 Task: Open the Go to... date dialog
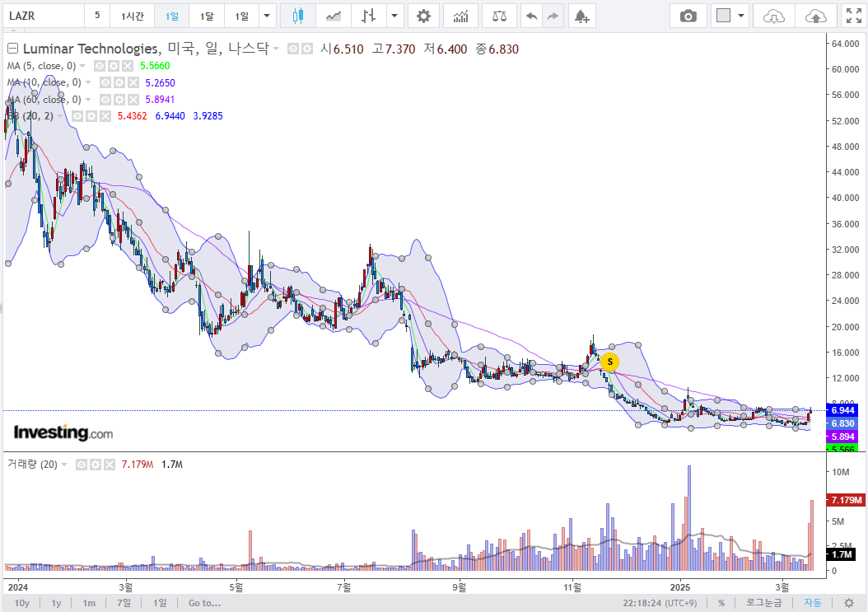[x=204, y=603]
